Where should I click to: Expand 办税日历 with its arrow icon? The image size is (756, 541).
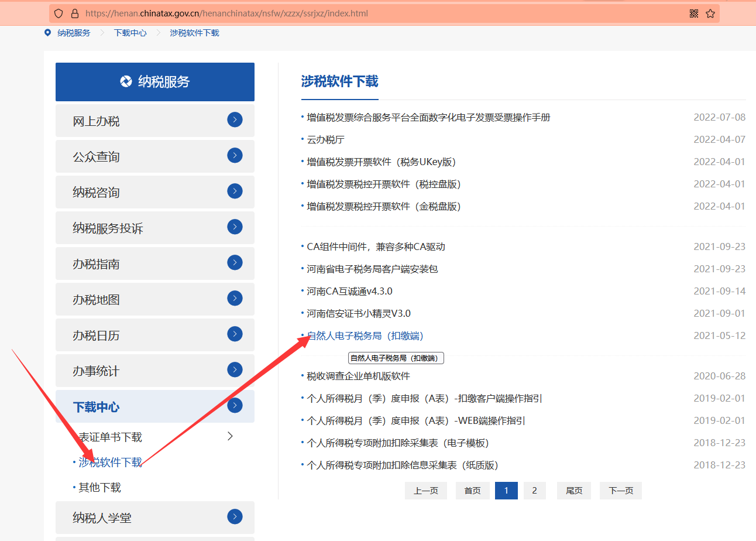tap(235, 334)
